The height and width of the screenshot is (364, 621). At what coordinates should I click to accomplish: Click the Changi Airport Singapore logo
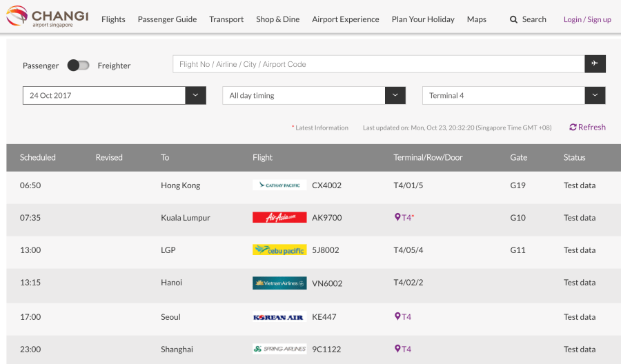[x=47, y=17]
